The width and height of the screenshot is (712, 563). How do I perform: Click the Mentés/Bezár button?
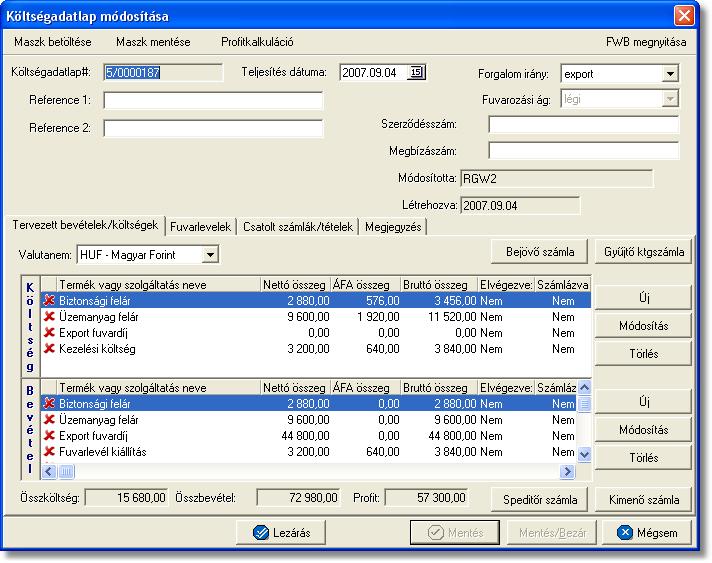552,533
